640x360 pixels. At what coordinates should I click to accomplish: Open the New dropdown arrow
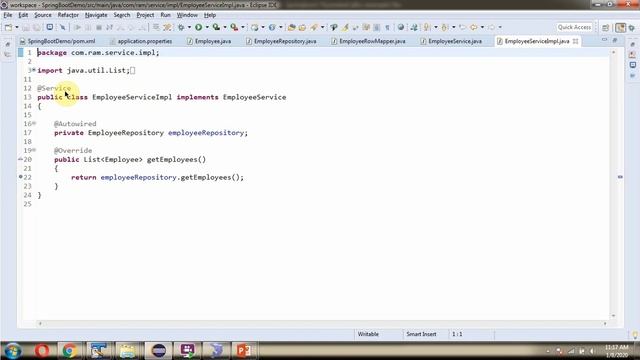tap(17, 27)
